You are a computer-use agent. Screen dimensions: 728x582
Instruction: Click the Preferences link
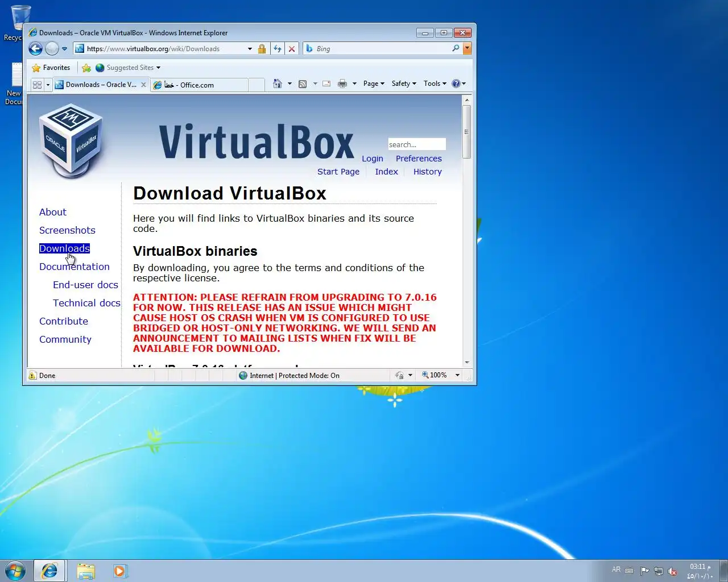point(419,159)
